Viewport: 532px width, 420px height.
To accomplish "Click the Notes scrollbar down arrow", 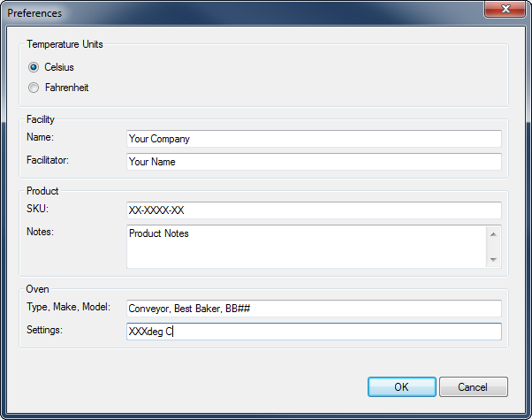I will point(493,260).
